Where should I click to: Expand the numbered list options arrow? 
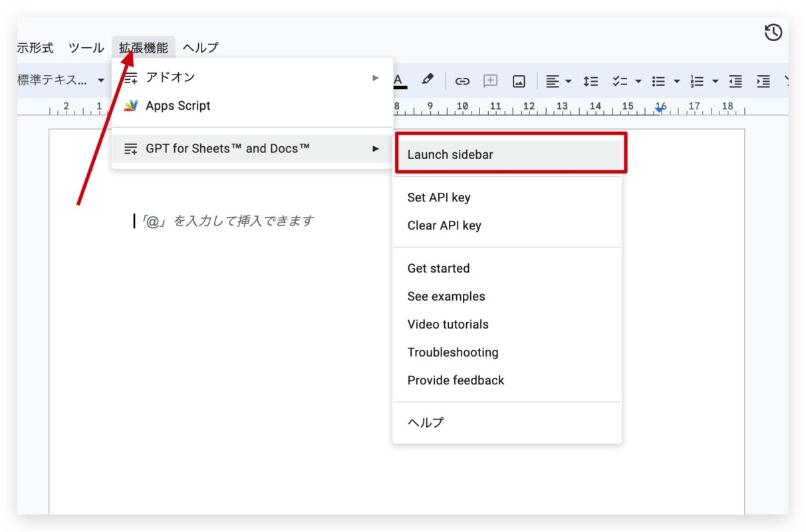coord(715,81)
